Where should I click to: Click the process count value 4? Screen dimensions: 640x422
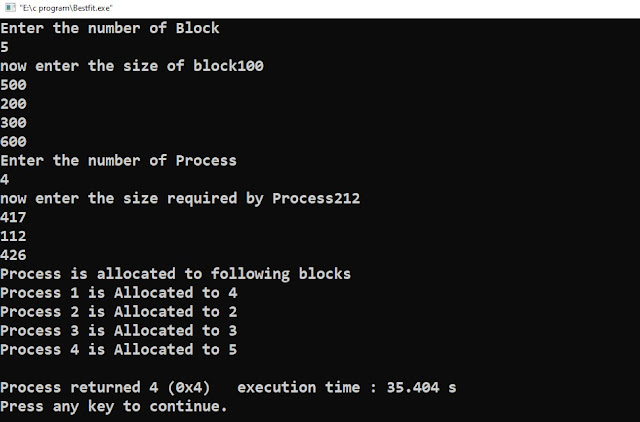(x=5, y=179)
